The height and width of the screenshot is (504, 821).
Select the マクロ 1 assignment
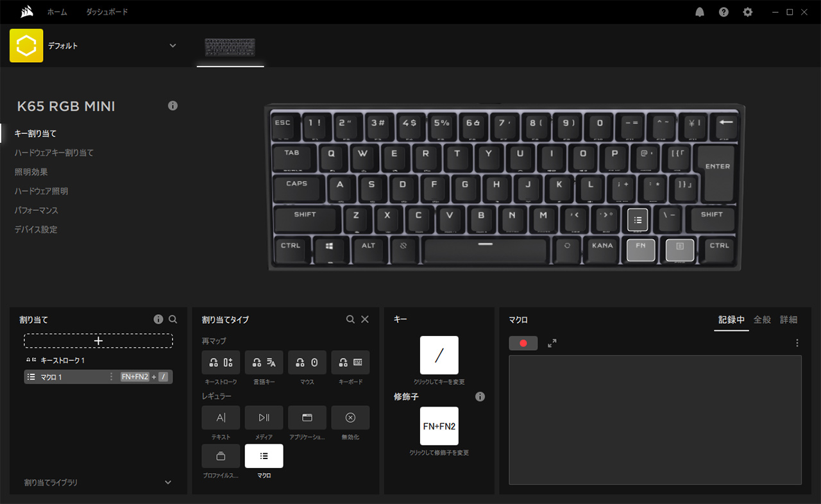pos(98,377)
